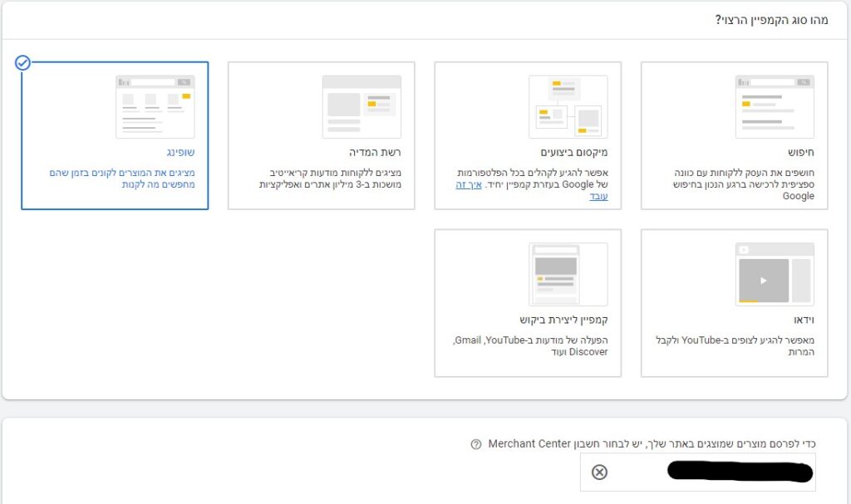Click the Display description about 3 million sites
The image size is (851, 504).
click(x=330, y=179)
